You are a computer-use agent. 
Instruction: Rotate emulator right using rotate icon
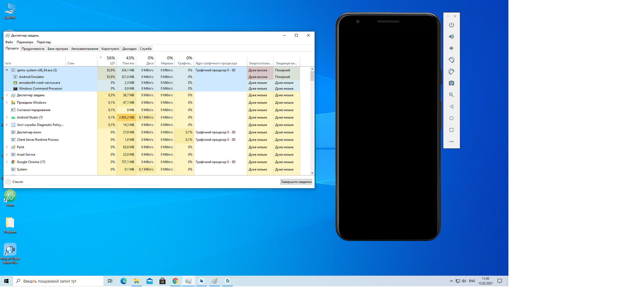[x=451, y=71]
